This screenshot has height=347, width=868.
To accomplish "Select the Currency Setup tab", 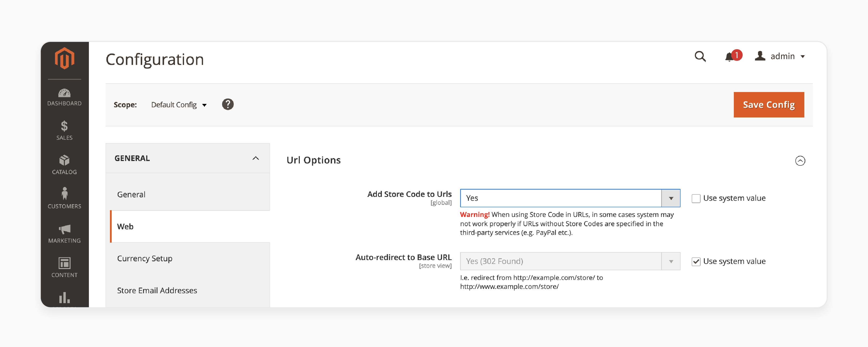I will 188,258.
